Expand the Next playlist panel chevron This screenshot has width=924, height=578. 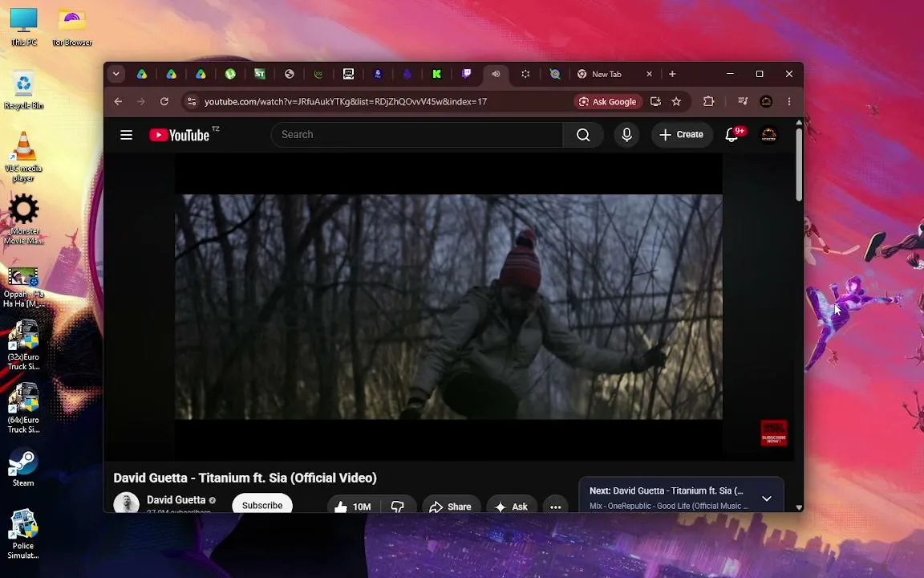click(x=767, y=499)
